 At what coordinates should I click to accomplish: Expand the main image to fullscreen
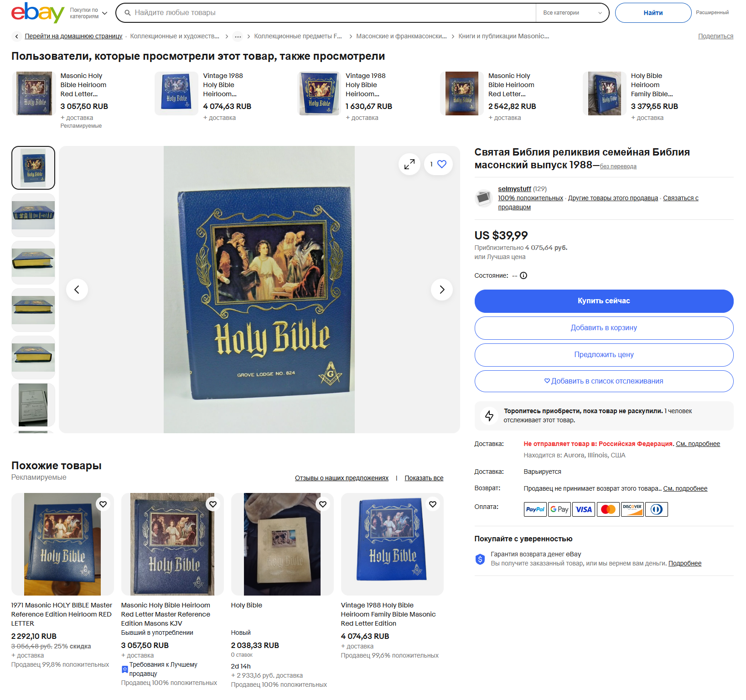[x=409, y=164]
